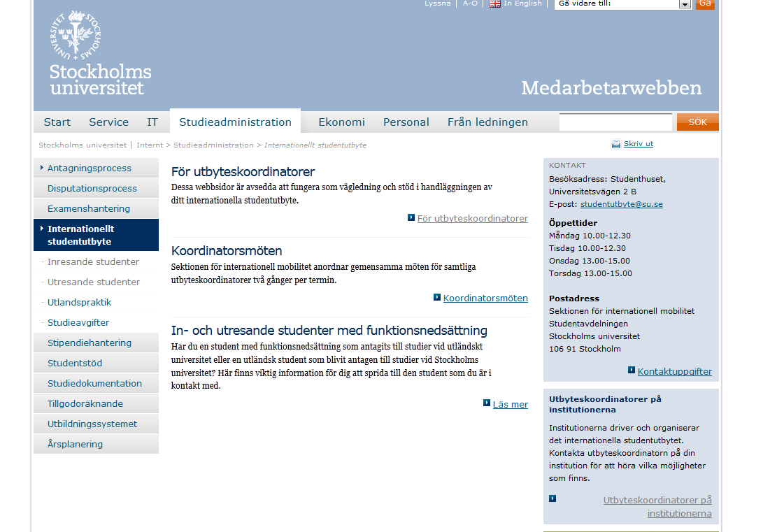This screenshot has width=777, height=532.
Task: Open the A-Ö index link
Action: (x=470, y=3)
